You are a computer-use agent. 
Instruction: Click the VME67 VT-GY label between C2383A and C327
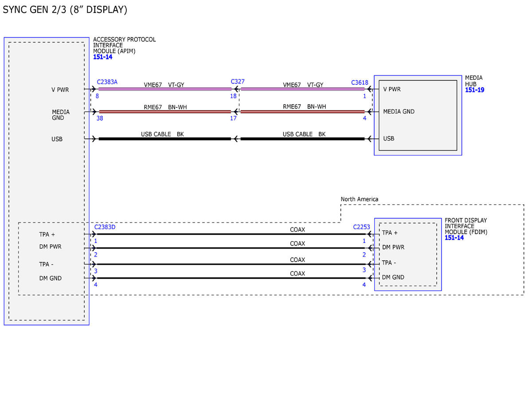164,85
